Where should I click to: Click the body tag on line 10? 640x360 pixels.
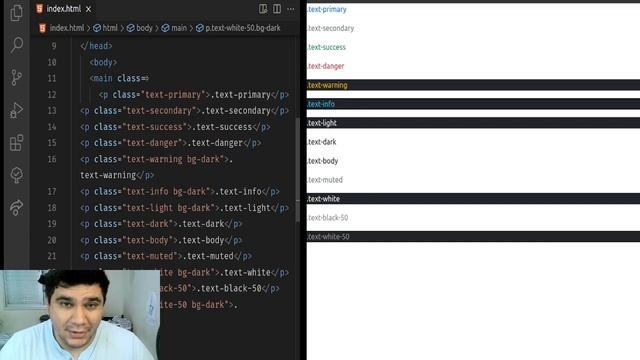tap(103, 62)
